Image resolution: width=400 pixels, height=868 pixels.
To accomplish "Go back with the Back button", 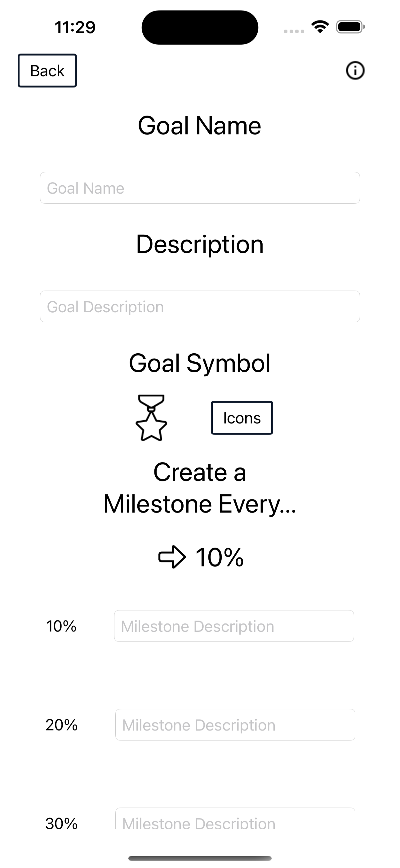I will 47,71.
